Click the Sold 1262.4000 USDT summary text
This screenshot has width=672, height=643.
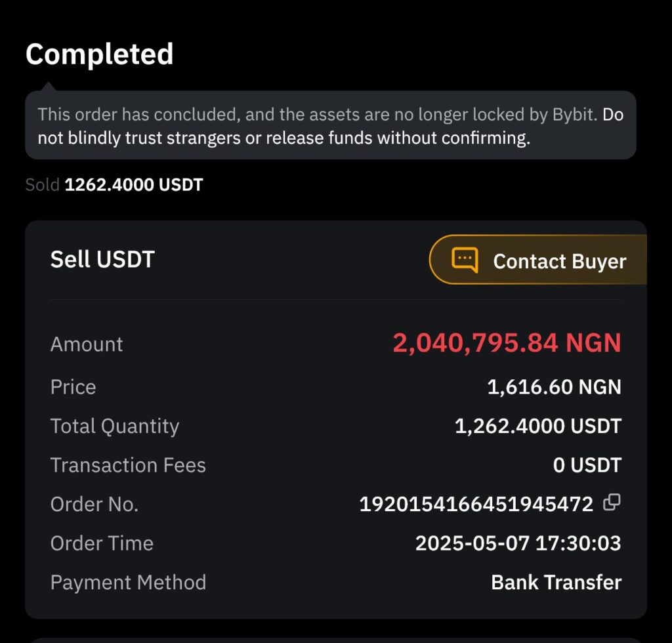click(x=114, y=185)
